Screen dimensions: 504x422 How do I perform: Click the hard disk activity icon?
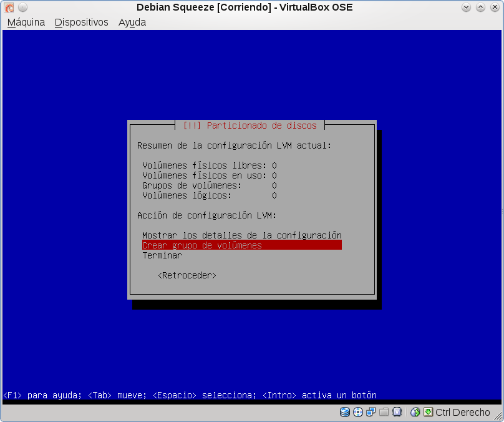(x=344, y=412)
